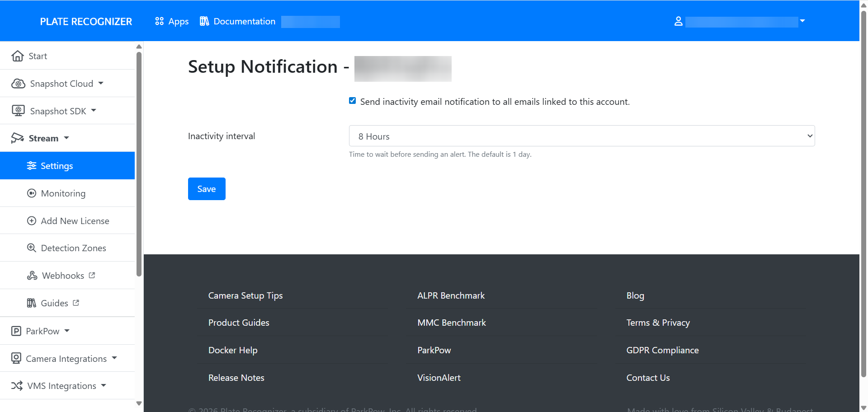Viewport: 868px width, 412px height.
Task: Click the Add New License plus icon
Action: (x=32, y=221)
